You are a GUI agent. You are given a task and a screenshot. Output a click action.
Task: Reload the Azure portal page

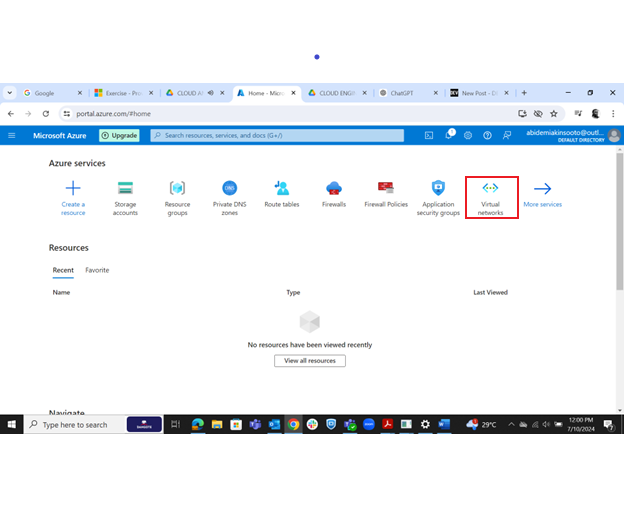[x=46, y=114]
